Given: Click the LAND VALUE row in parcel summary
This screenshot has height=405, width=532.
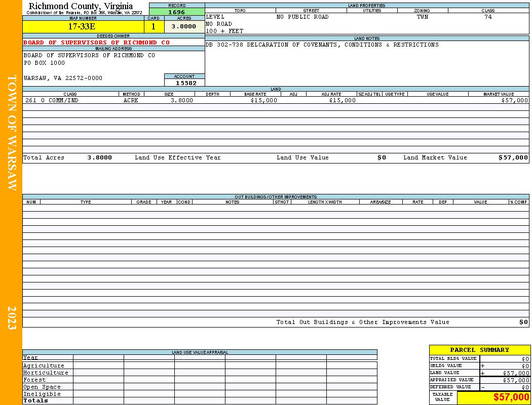Looking at the screenshot, I should tap(479, 373).
